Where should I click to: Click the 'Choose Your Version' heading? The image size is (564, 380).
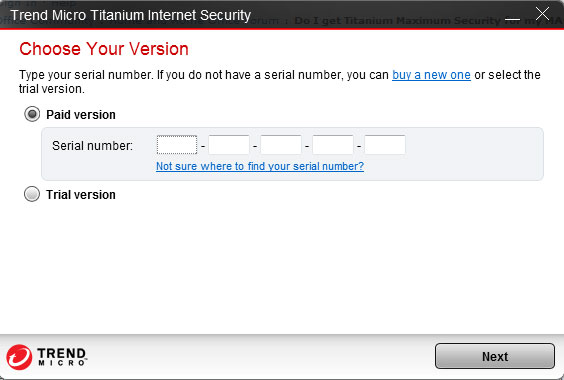104,49
